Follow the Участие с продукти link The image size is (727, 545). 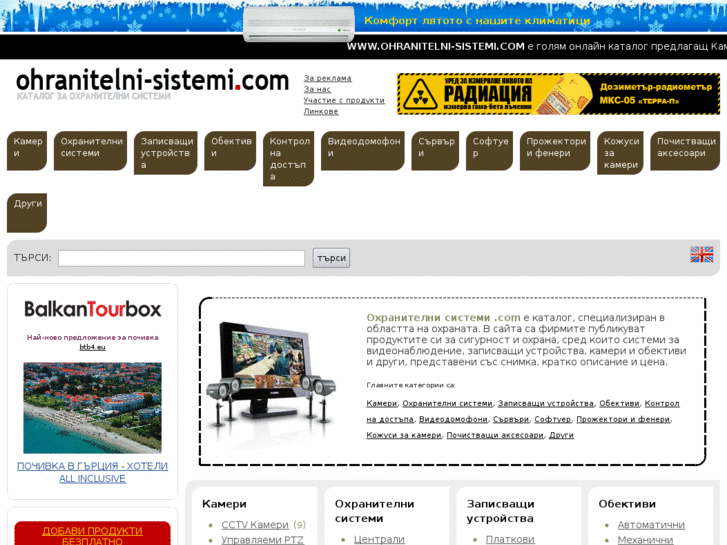(x=344, y=100)
